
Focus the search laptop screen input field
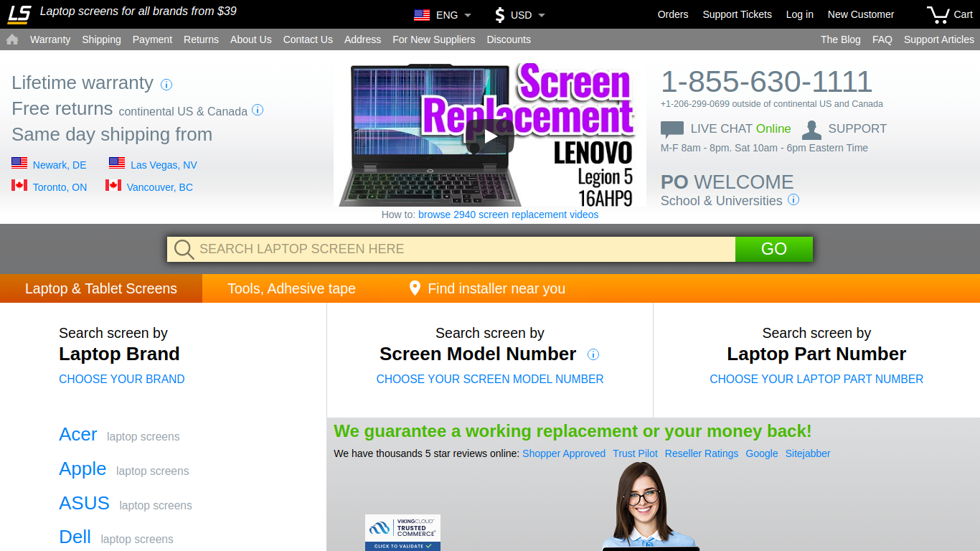pos(451,249)
